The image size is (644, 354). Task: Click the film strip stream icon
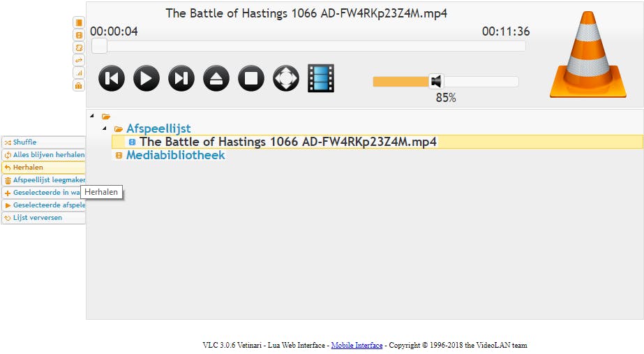point(321,78)
